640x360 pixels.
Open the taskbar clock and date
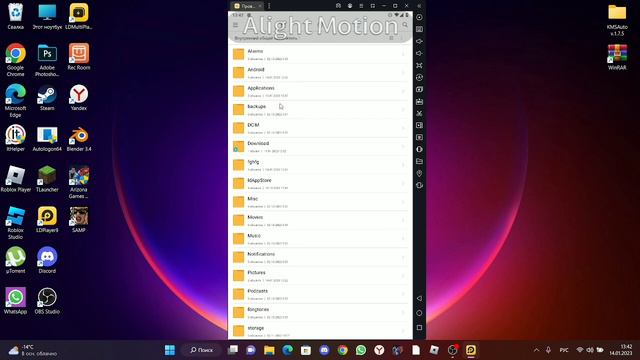(x=620, y=350)
